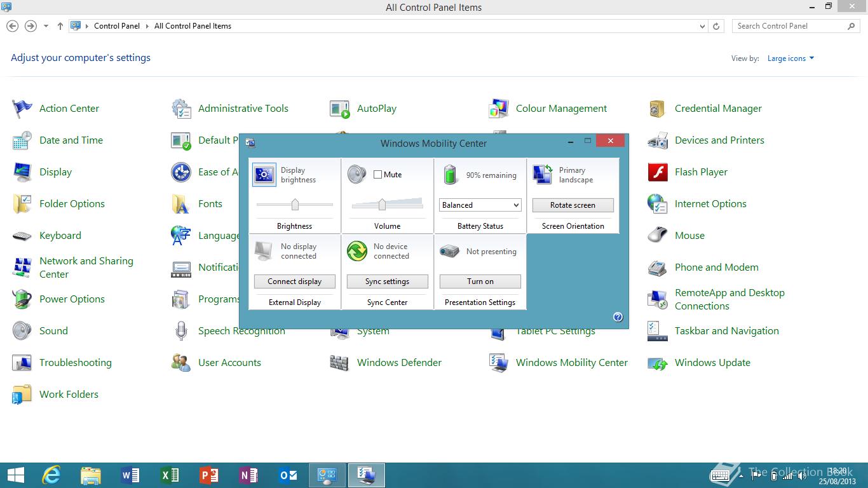Click the Screen Orientation icon
The height and width of the screenshot is (488, 868).
coord(543,174)
